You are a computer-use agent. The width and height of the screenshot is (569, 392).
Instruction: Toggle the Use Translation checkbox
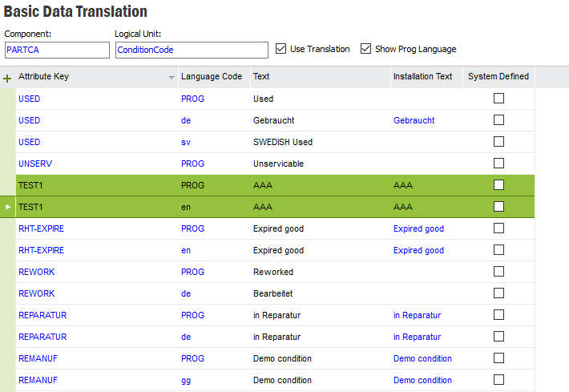280,49
